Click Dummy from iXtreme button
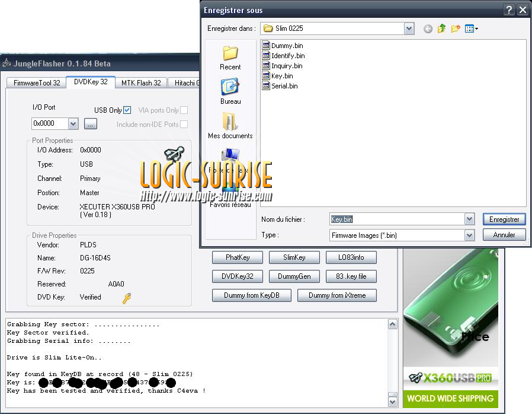Viewport: 532px width, 414px height. (x=337, y=295)
